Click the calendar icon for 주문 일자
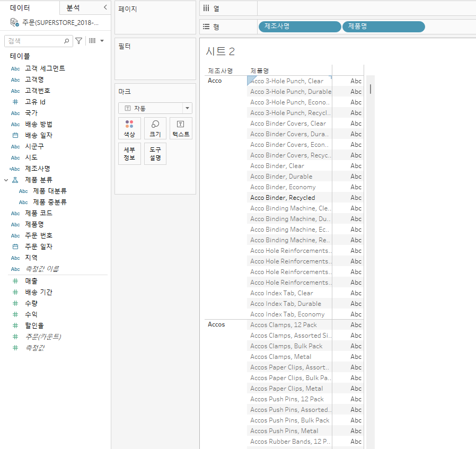The height and width of the screenshot is (449, 476). click(x=15, y=247)
